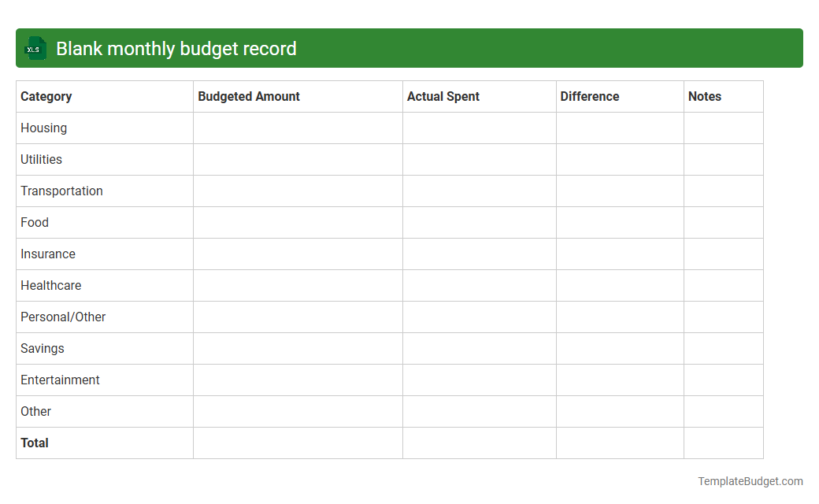The width and height of the screenshot is (819, 504).
Task: Click the Personal/Other category cell
Action: [63, 317]
